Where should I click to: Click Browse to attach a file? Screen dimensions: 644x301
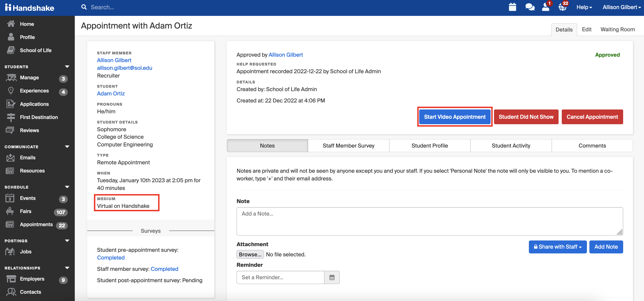[x=250, y=254]
